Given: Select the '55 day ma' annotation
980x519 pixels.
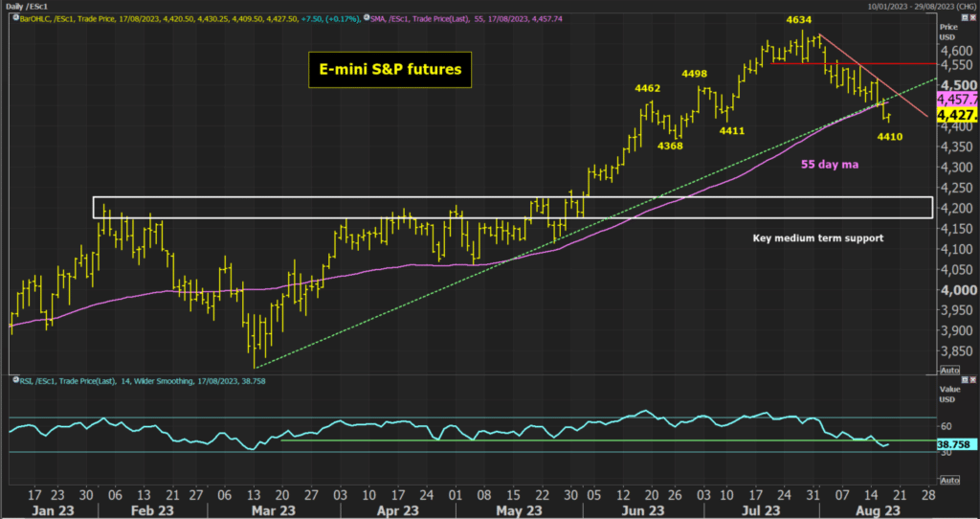Looking at the screenshot, I should (830, 165).
